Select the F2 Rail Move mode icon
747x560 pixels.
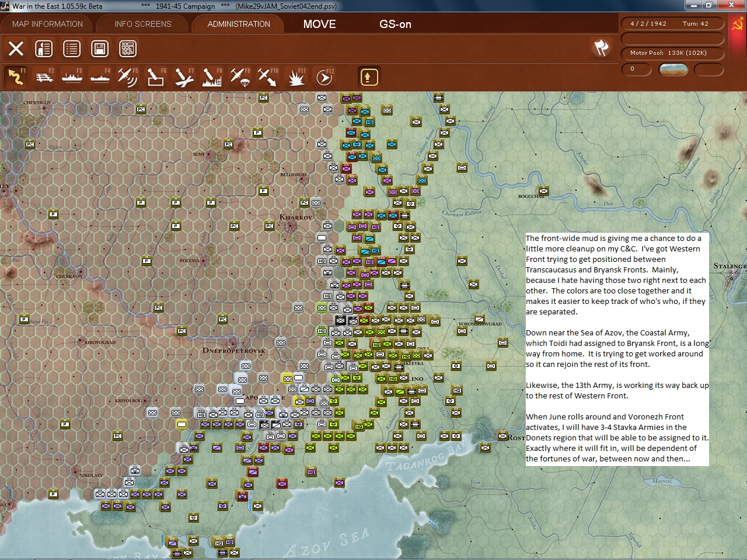(x=44, y=76)
